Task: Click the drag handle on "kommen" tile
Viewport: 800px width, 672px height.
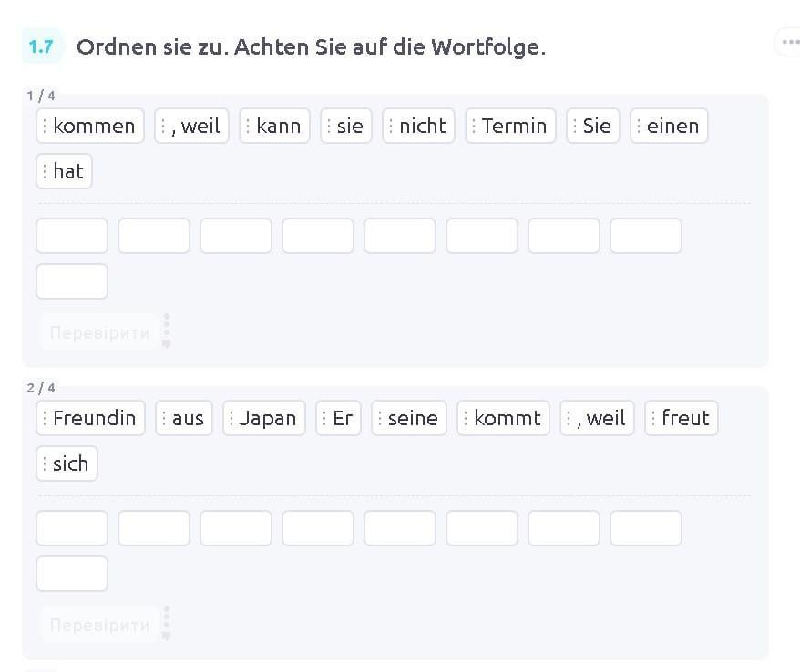Action: (x=45, y=126)
